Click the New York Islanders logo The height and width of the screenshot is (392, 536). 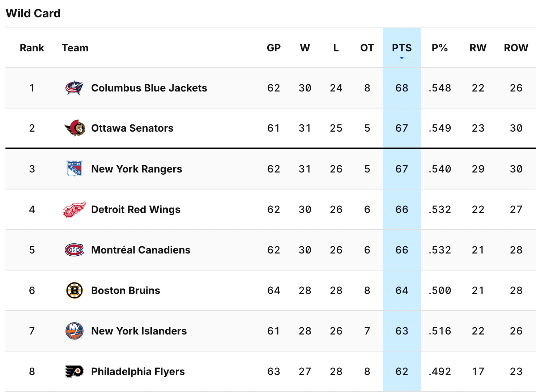tap(75, 331)
